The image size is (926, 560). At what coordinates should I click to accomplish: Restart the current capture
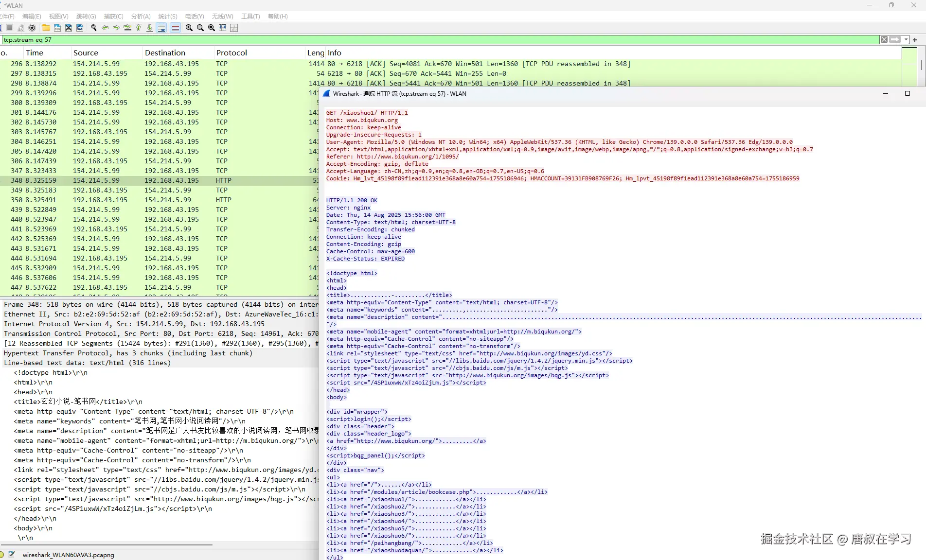click(x=21, y=28)
